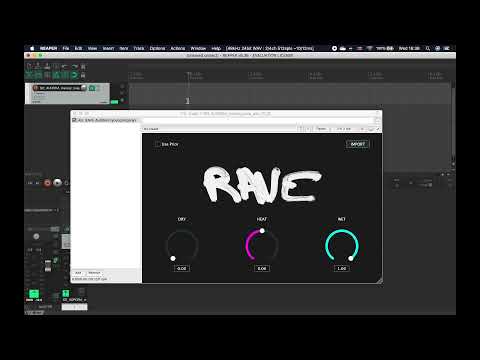Click the Wi-Fi status icon
The height and width of the screenshot is (360, 480).
click(x=370, y=48)
